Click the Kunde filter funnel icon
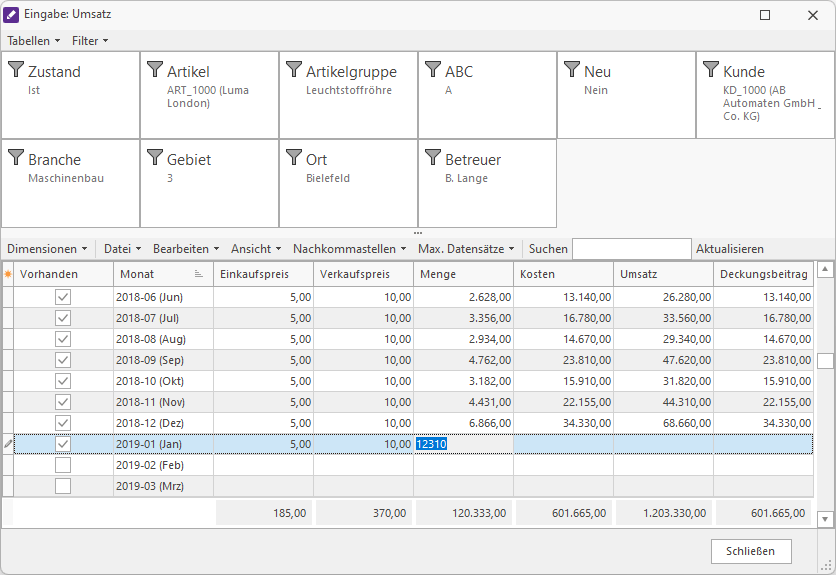 click(711, 70)
